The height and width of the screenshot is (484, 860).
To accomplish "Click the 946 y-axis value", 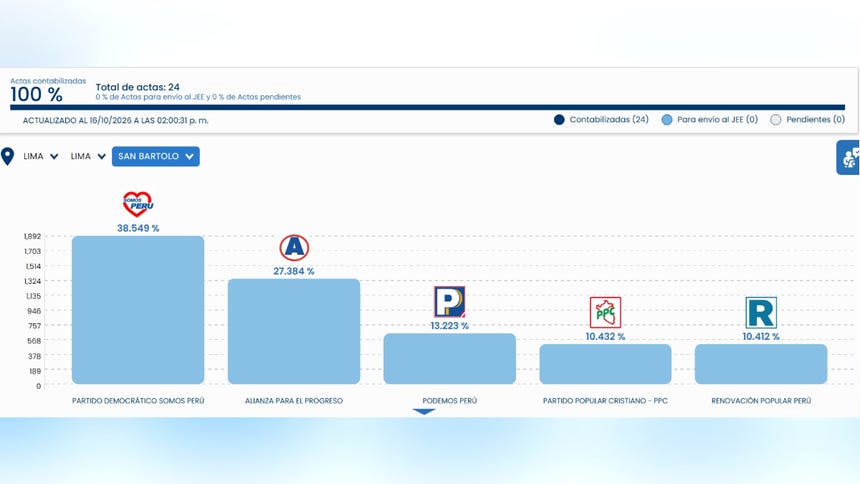I will click(34, 311).
